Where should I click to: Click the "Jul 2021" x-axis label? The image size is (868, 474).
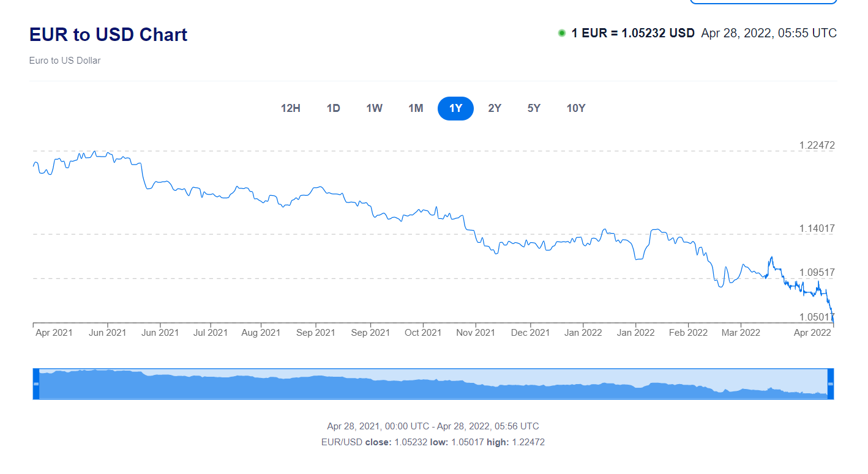point(211,333)
